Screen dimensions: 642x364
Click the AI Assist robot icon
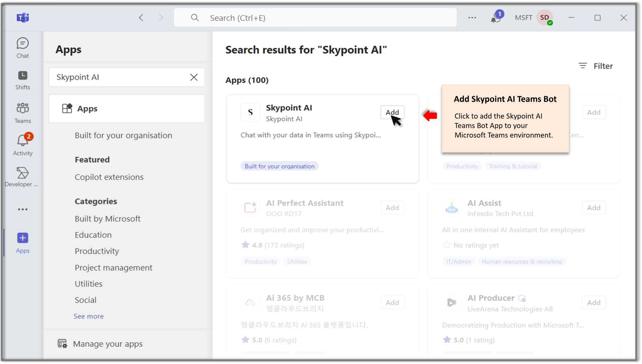click(x=452, y=207)
